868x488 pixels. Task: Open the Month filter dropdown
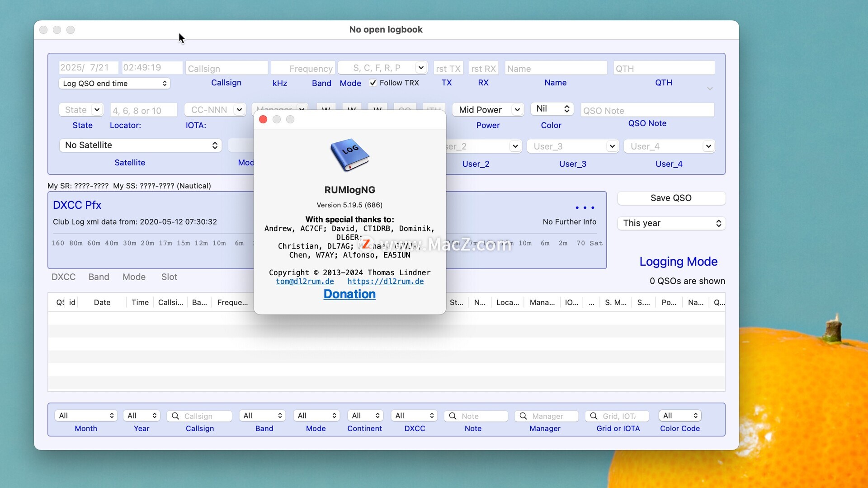click(x=86, y=416)
